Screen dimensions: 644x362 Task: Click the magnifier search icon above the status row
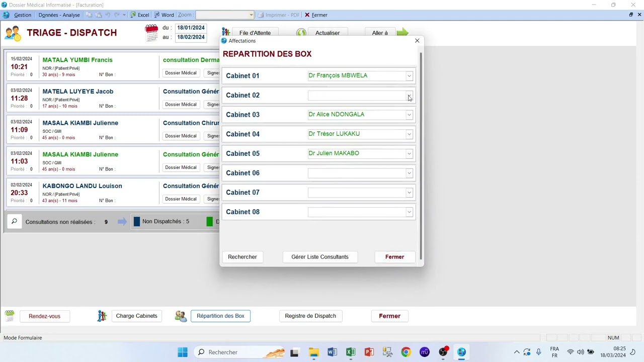coord(14,222)
